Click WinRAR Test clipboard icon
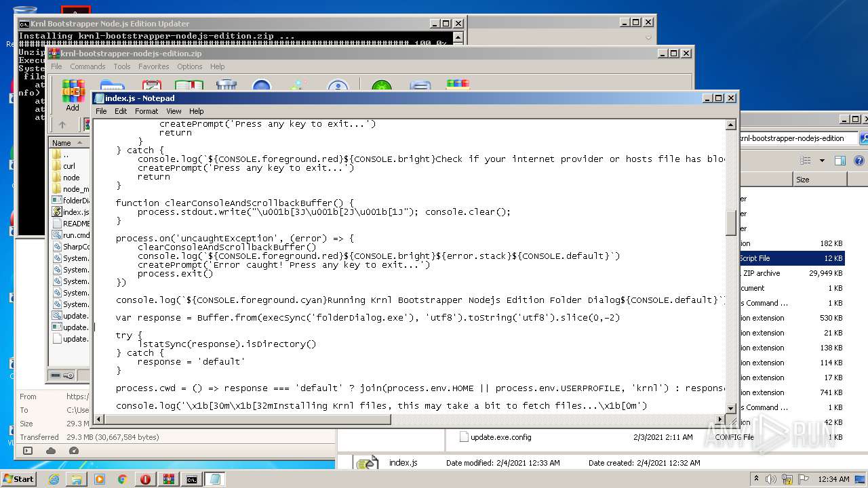Viewport: 868px width, 488px height. [151, 85]
